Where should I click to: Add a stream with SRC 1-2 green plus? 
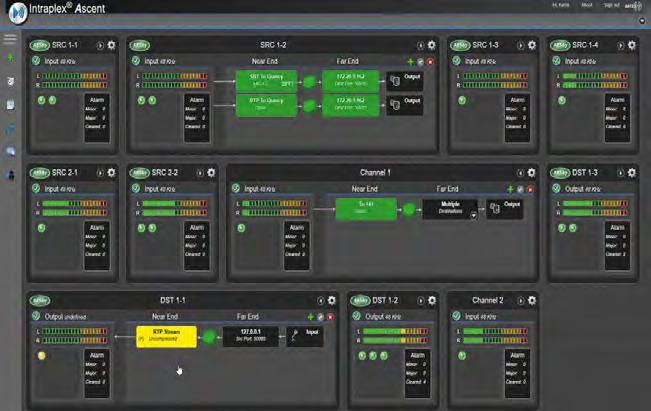(x=411, y=62)
